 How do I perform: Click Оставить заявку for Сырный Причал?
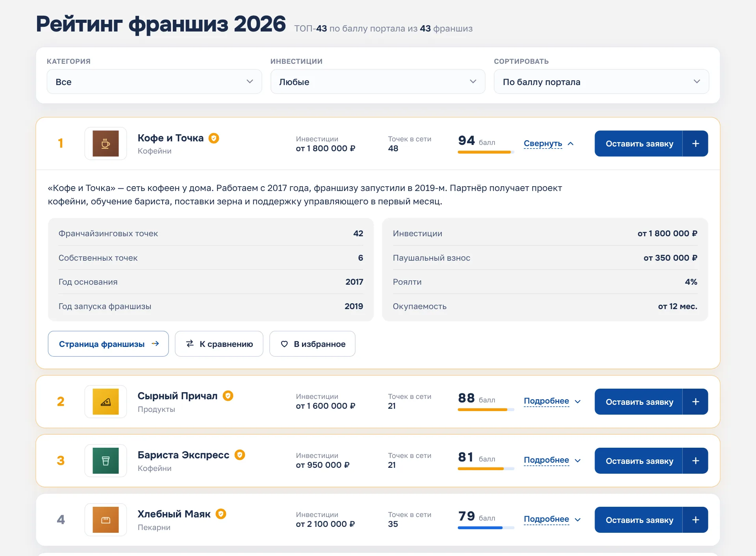click(639, 402)
